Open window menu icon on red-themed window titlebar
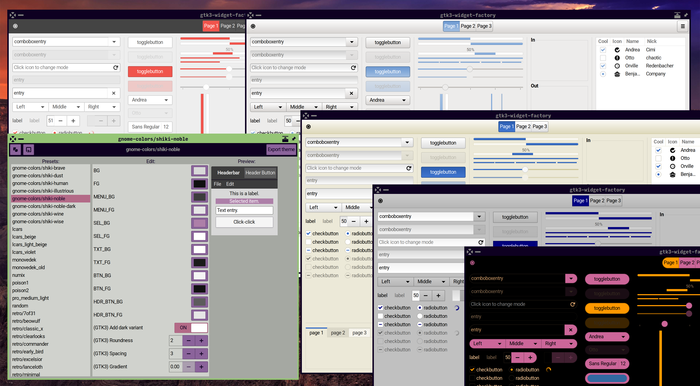Image resolution: width=700 pixels, height=386 pixels. 12,15
